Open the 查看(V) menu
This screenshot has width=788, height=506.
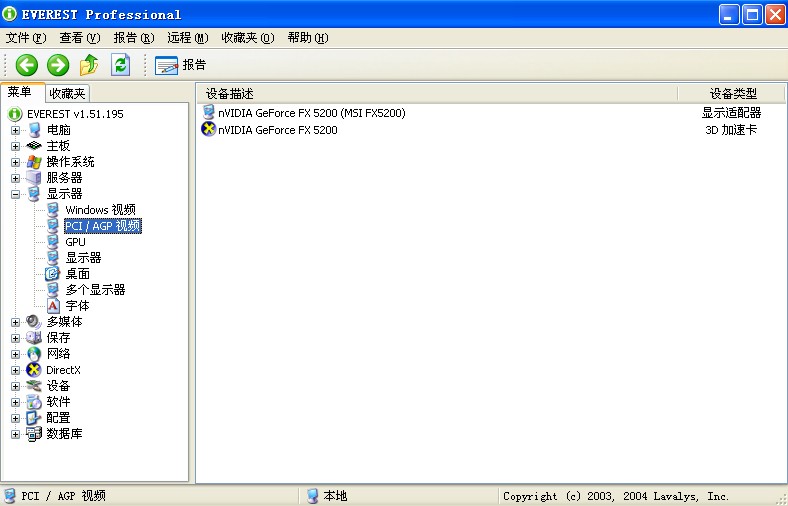click(x=80, y=38)
